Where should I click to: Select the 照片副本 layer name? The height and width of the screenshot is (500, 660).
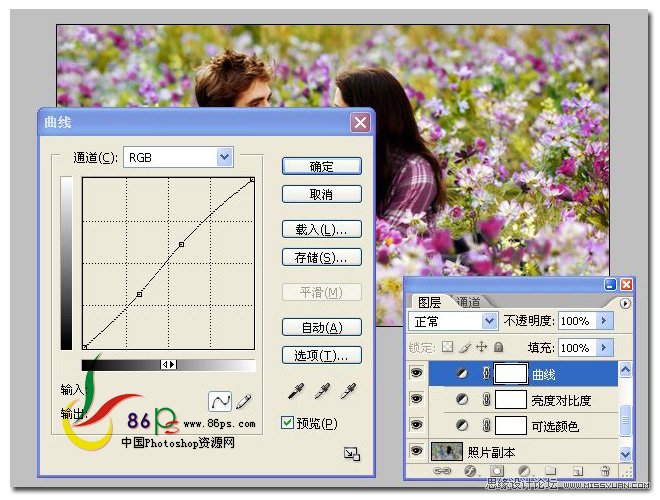pos(491,452)
